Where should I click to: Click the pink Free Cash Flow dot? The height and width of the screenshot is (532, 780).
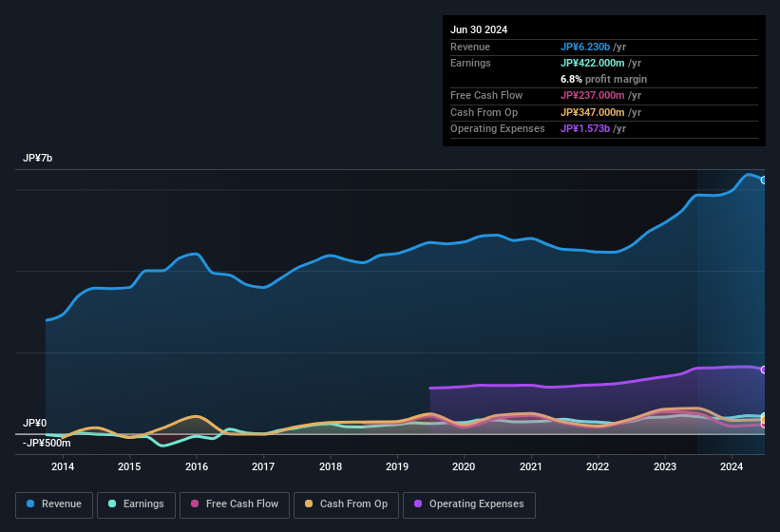[196, 504]
